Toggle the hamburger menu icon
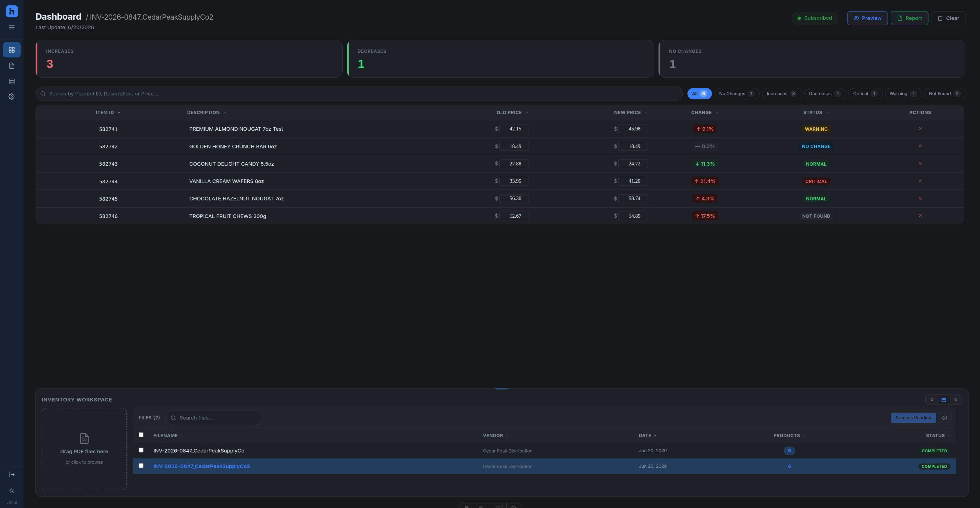Viewport: 980px width, 508px height. [x=12, y=27]
